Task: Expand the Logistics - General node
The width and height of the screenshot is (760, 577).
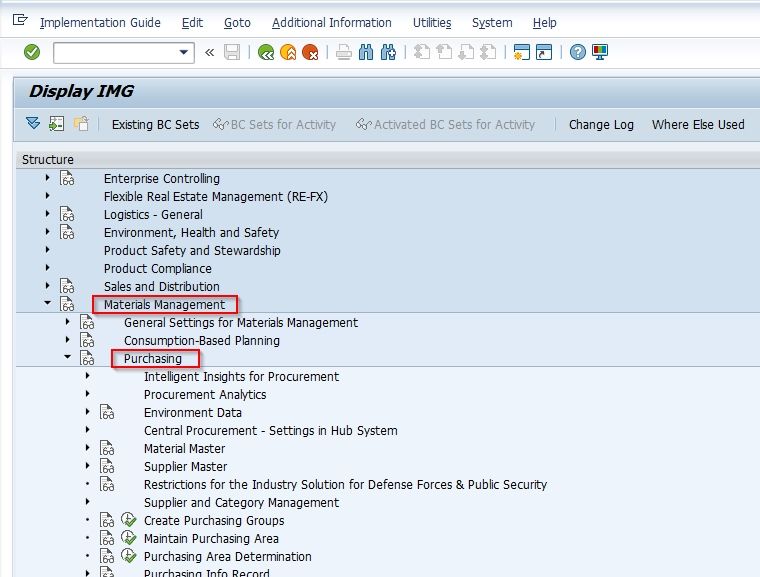Action: click(48, 214)
